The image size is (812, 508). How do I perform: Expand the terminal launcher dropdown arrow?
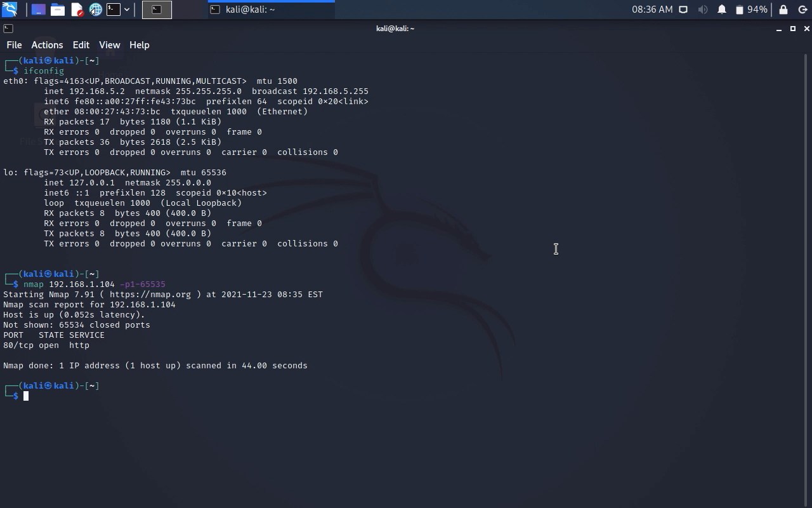tap(127, 10)
